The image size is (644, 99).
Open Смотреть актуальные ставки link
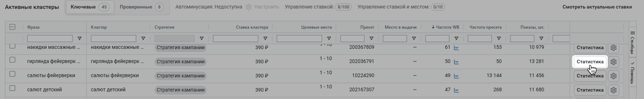(597, 7)
